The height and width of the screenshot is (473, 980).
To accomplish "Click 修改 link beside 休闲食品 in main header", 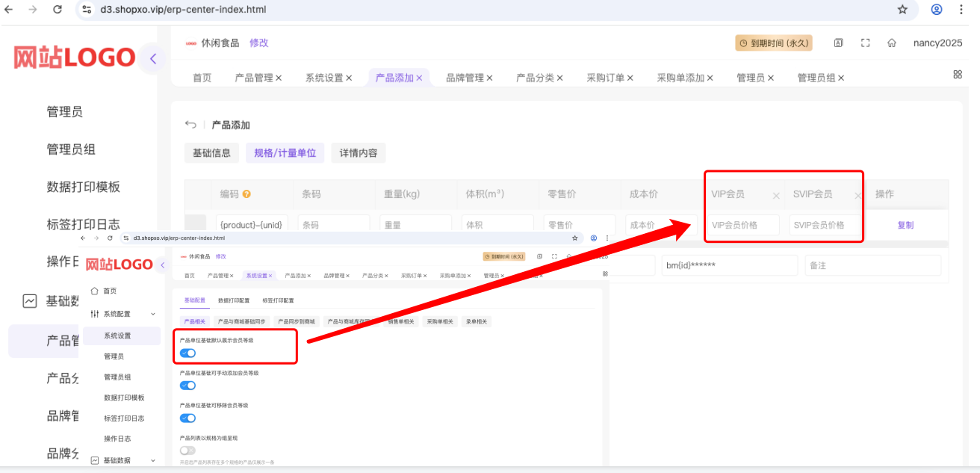I will point(258,43).
